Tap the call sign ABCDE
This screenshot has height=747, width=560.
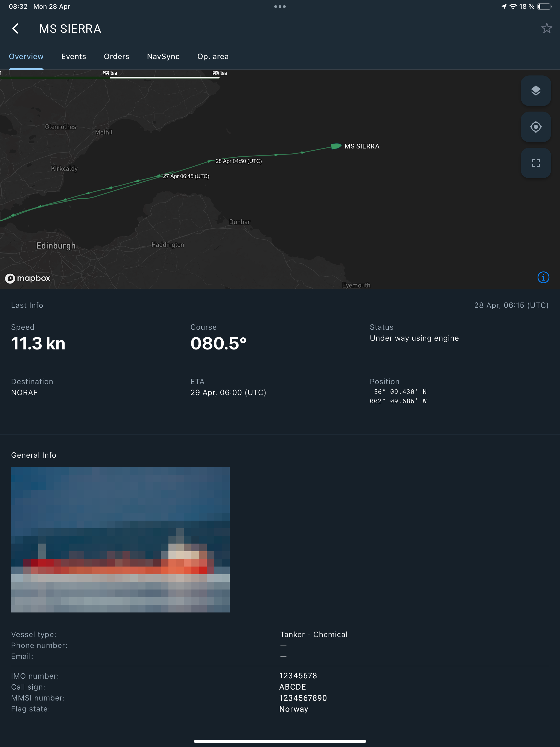coord(293,687)
